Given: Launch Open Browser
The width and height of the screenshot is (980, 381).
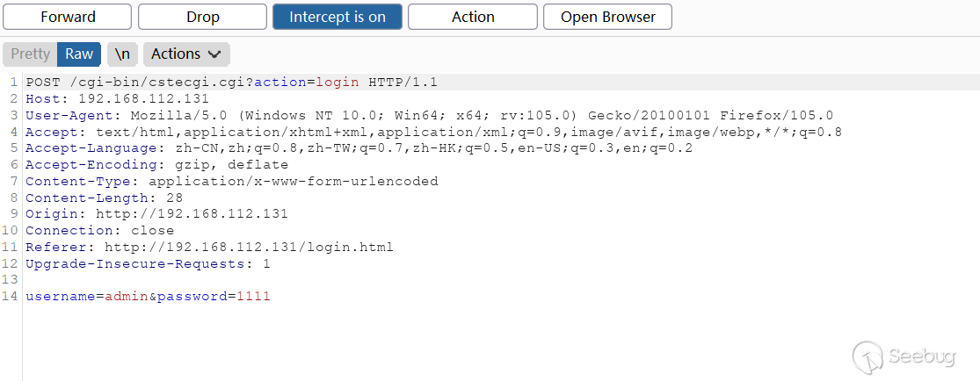Looking at the screenshot, I should (607, 17).
